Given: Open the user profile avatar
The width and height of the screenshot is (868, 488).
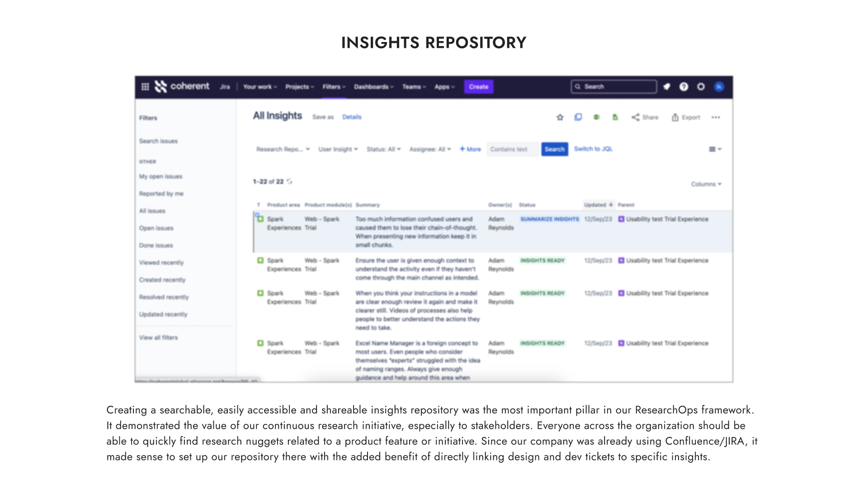Looking at the screenshot, I should click(719, 87).
